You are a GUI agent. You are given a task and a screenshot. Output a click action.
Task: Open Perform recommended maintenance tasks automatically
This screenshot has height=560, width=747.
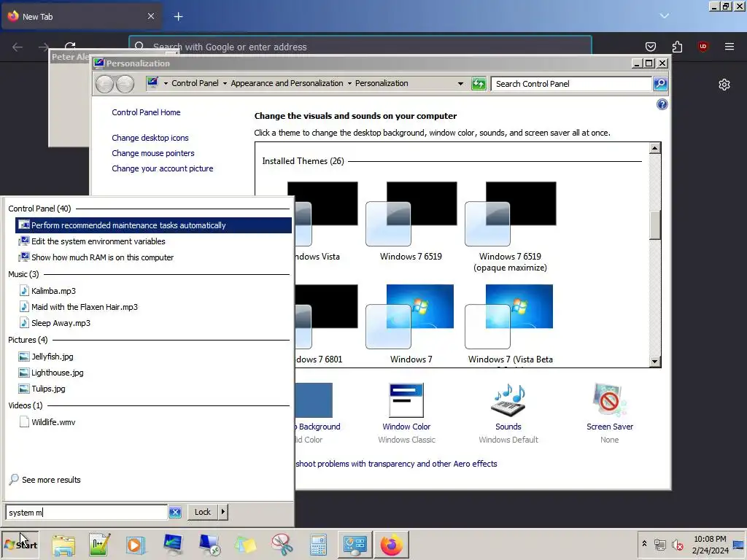pyautogui.click(x=153, y=225)
